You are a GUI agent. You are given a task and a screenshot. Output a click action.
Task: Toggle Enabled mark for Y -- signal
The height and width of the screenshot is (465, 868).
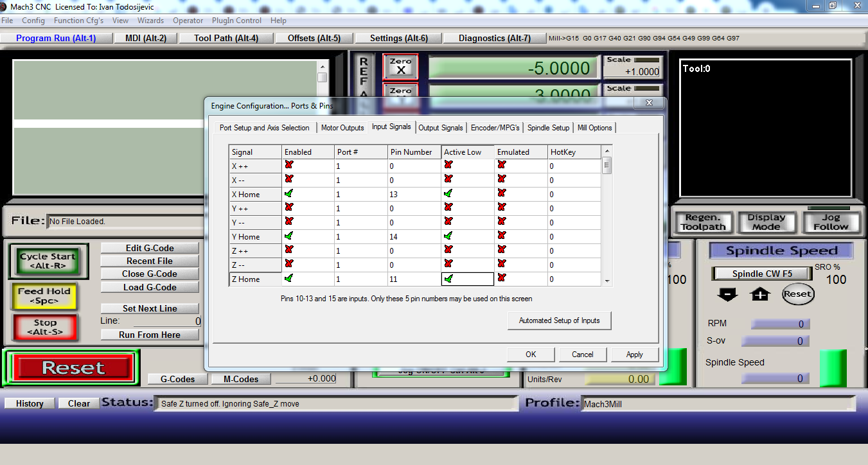point(289,222)
